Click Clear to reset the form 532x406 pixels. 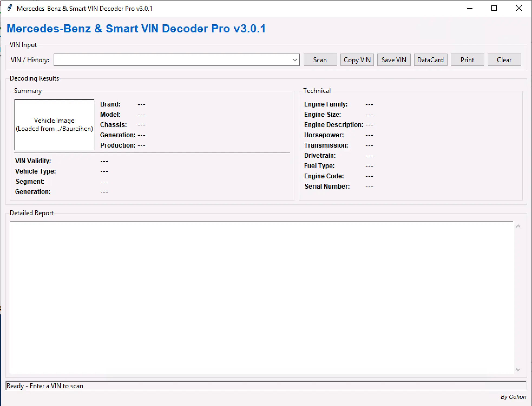504,60
